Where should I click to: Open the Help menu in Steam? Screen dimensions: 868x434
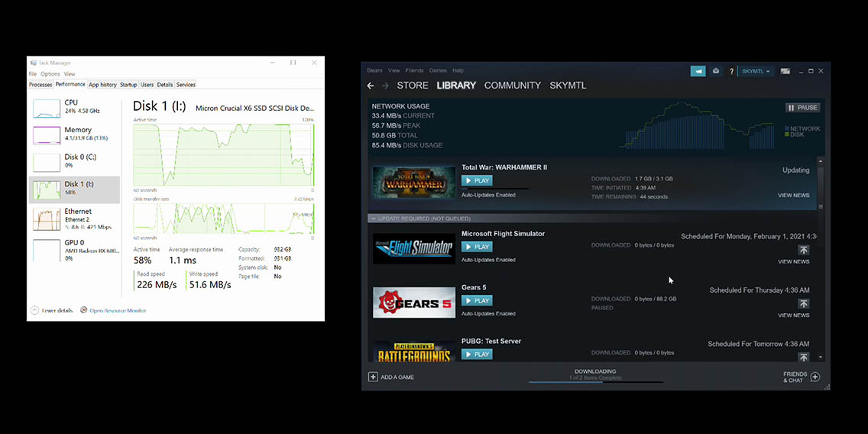(x=458, y=70)
